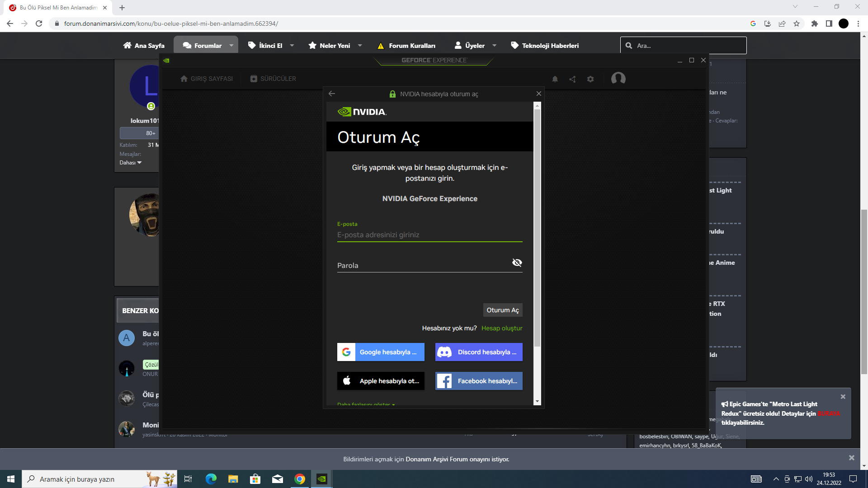The width and height of the screenshot is (868, 488).
Task: Expand the Neler Yeni dropdown arrow
Action: pos(360,46)
